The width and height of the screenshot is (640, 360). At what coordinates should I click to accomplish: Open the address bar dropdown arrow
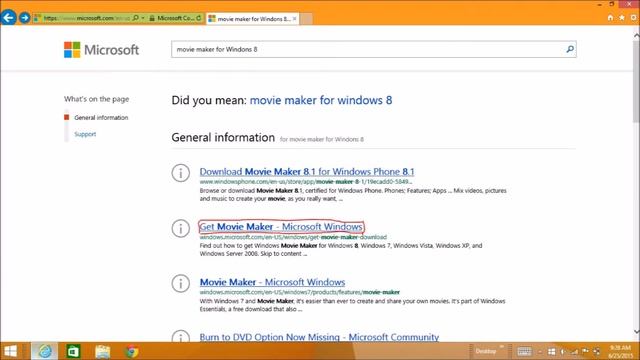pos(143,18)
